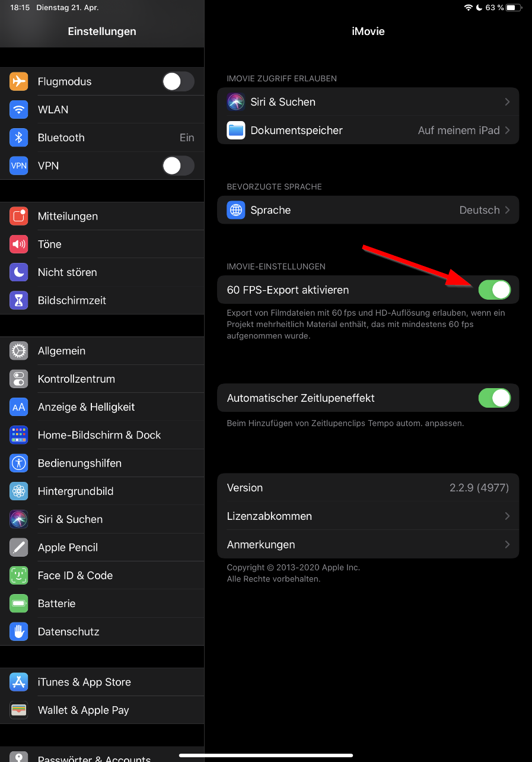Open Bluetooth settings via its icon

click(19, 138)
